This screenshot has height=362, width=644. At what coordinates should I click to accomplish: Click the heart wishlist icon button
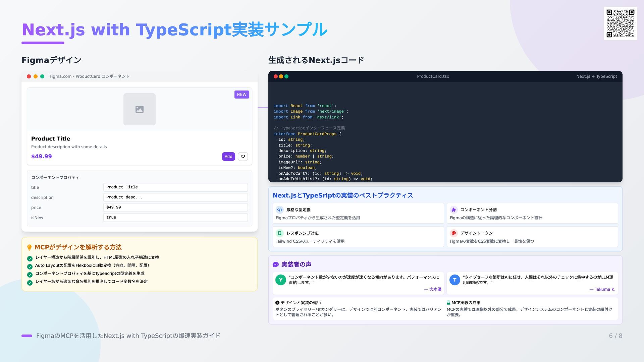(243, 157)
